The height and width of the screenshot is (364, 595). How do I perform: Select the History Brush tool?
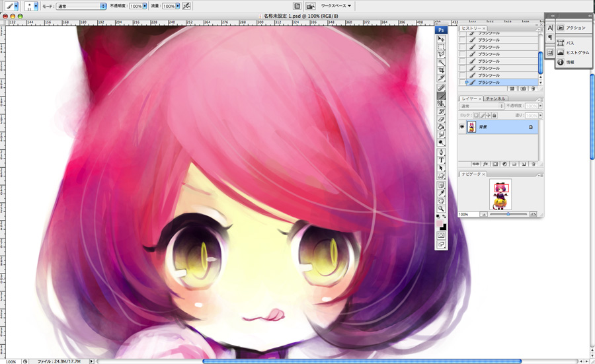(x=441, y=112)
